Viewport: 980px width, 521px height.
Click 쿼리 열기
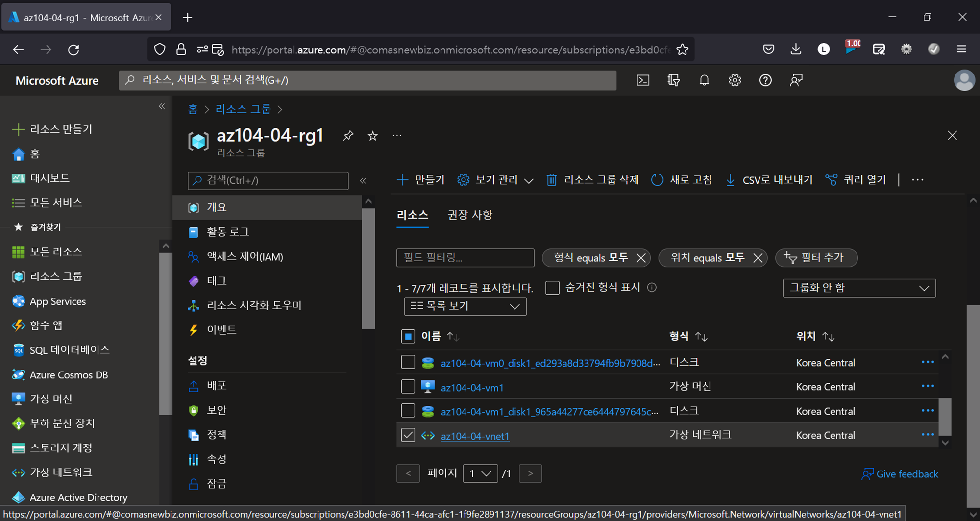[x=856, y=180]
